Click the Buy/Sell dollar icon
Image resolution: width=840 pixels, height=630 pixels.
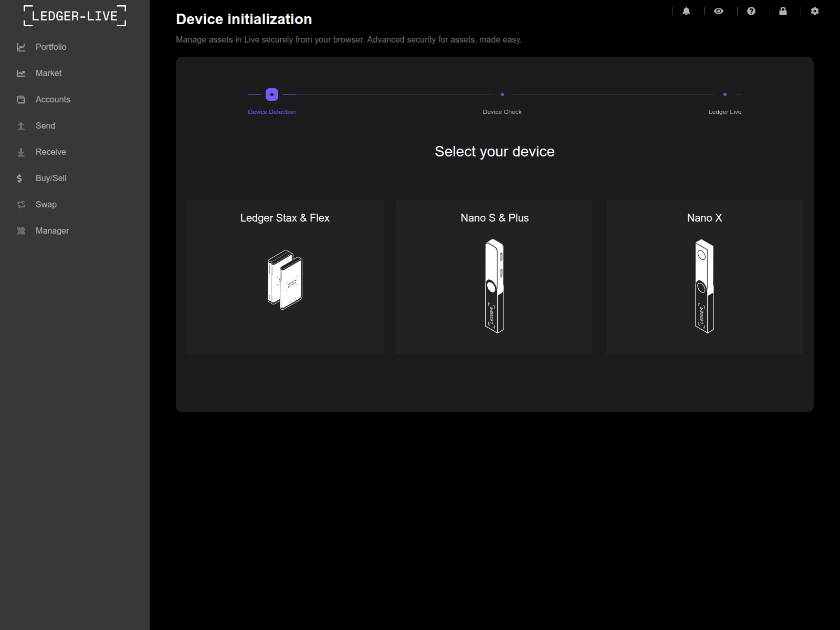[x=19, y=178]
